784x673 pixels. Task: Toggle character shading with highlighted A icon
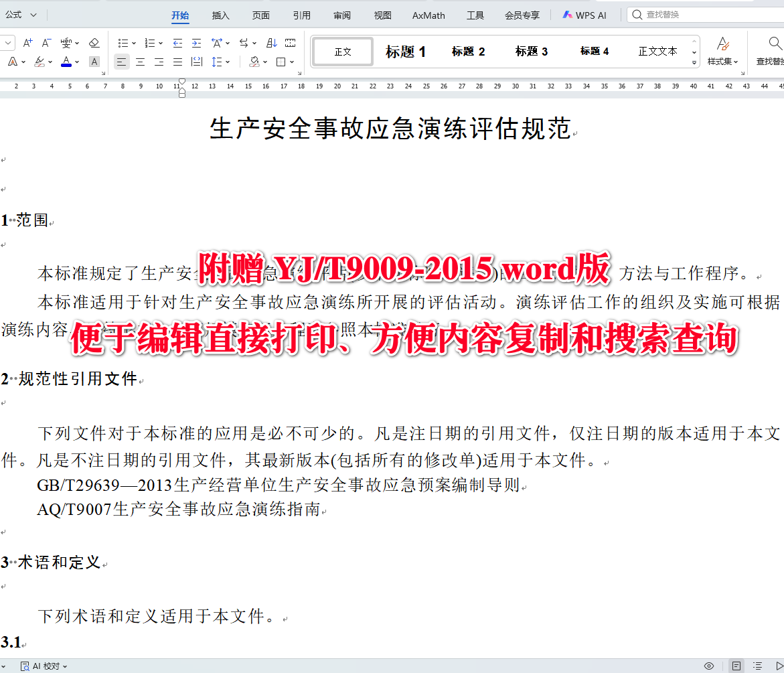pyautogui.click(x=94, y=60)
